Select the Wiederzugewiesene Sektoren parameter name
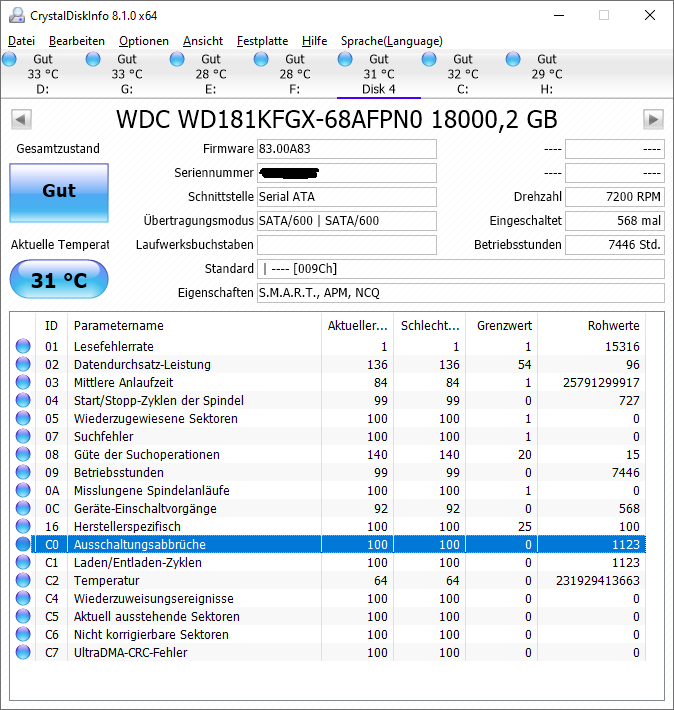Image resolution: width=674 pixels, height=710 pixels. click(x=156, y=418)
